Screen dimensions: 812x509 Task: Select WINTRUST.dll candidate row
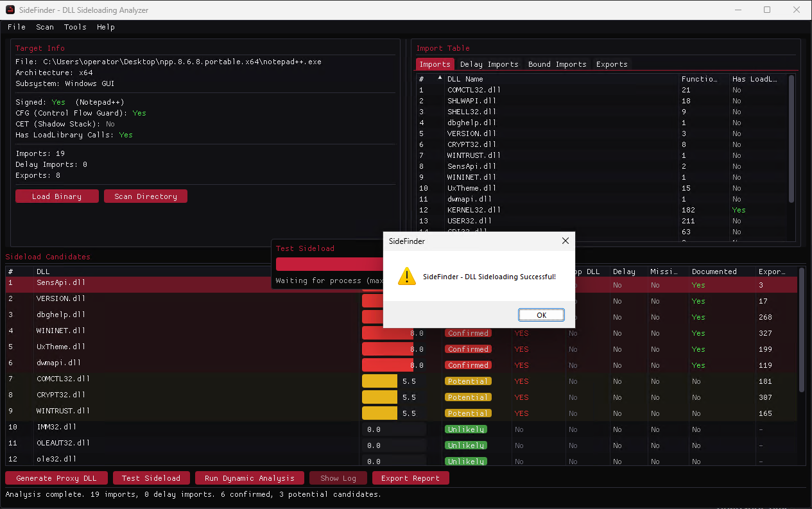[401, 413]
